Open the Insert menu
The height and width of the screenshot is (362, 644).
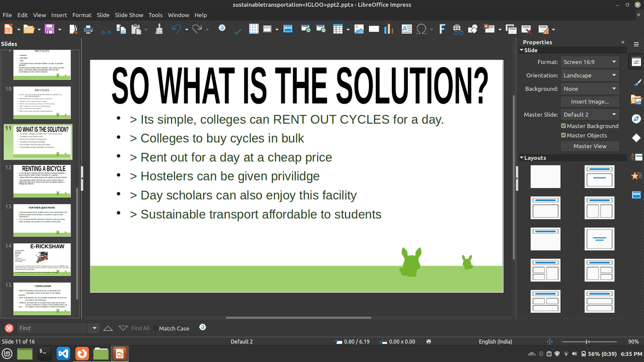point(59,15)
